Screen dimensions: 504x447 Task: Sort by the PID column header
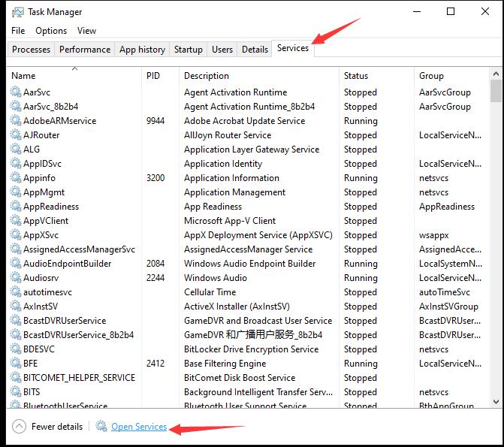(160, 76)
